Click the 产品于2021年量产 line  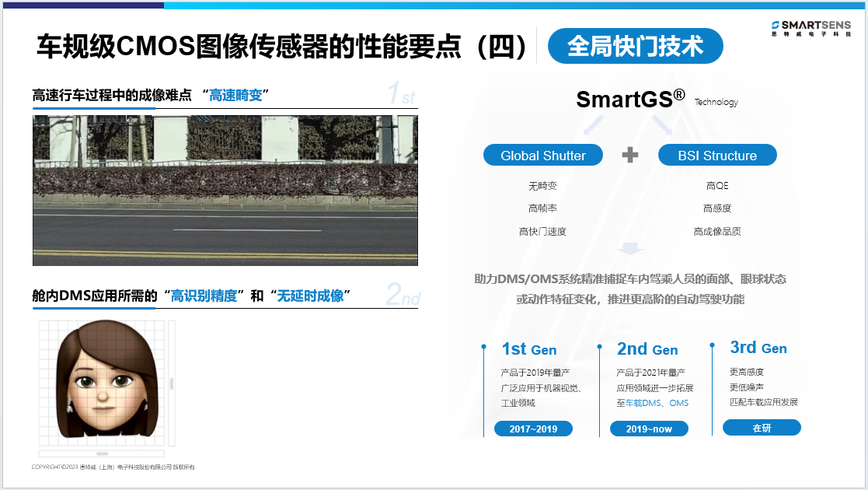coord(651,373)
